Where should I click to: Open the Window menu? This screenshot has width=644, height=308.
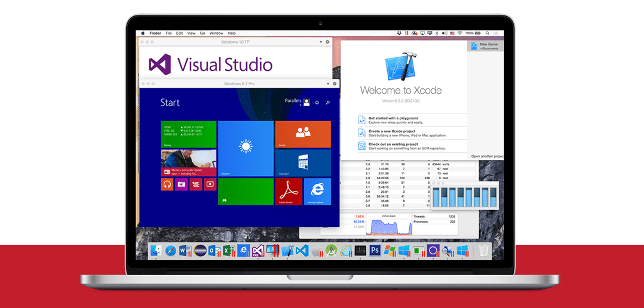pyautogui.click(x=216, y=33)
